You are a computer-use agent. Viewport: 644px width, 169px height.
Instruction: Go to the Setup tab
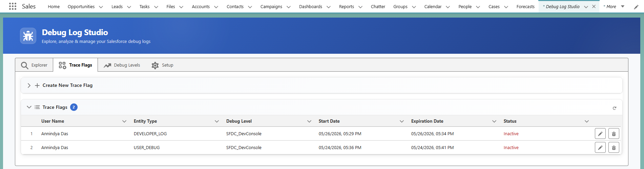click(163, 65)
